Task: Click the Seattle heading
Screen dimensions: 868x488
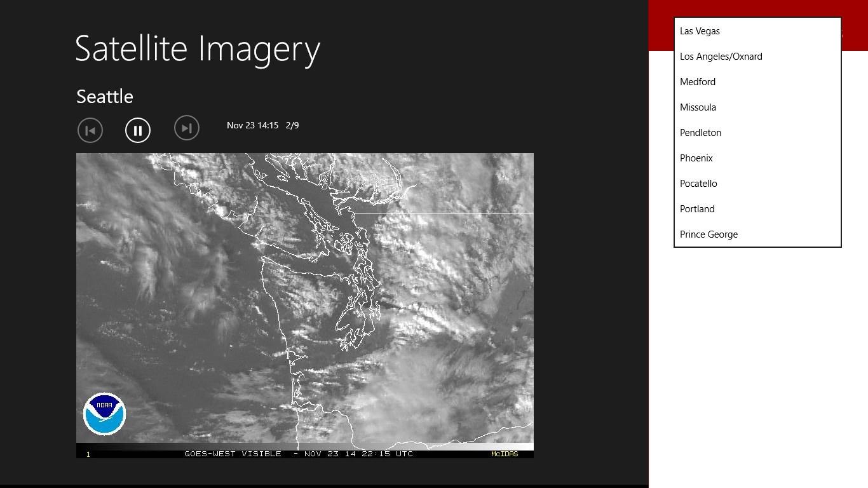Action: coord(105,97)
